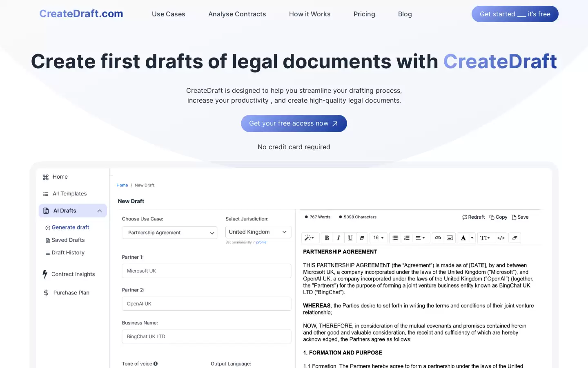The width and height of the screenshot is (588, 368).
Task: Click the Home breadcrumb link
Action: point(122,185)
